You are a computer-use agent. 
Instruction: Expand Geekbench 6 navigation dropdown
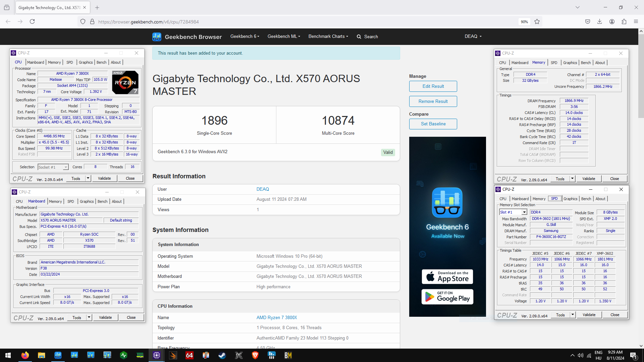[x=245, y=36]
